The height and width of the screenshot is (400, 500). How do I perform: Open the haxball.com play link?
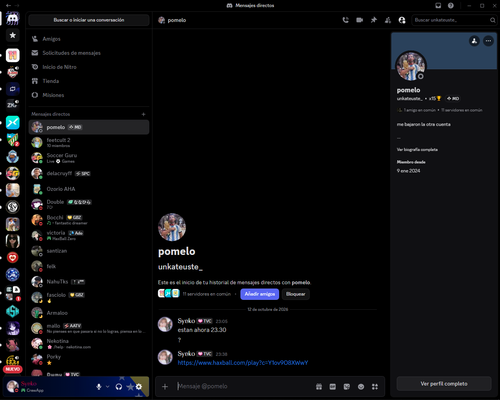[x=243, y=363]
